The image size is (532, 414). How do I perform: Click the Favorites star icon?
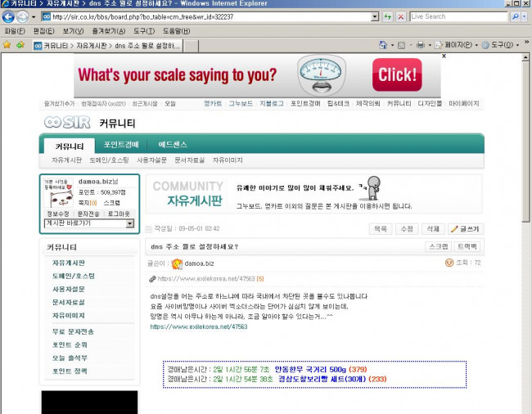(7, 45)
